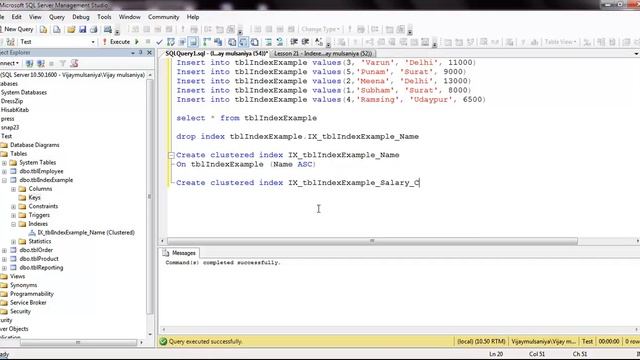
Task: Click Connect Object Explorer icon
Action: [29, 63]
